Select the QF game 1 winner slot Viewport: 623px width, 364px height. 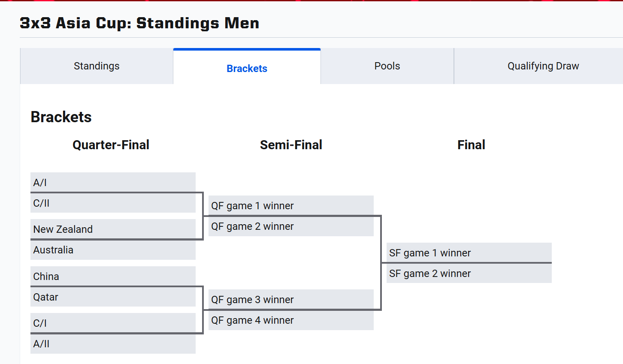(x=291, y=205)
